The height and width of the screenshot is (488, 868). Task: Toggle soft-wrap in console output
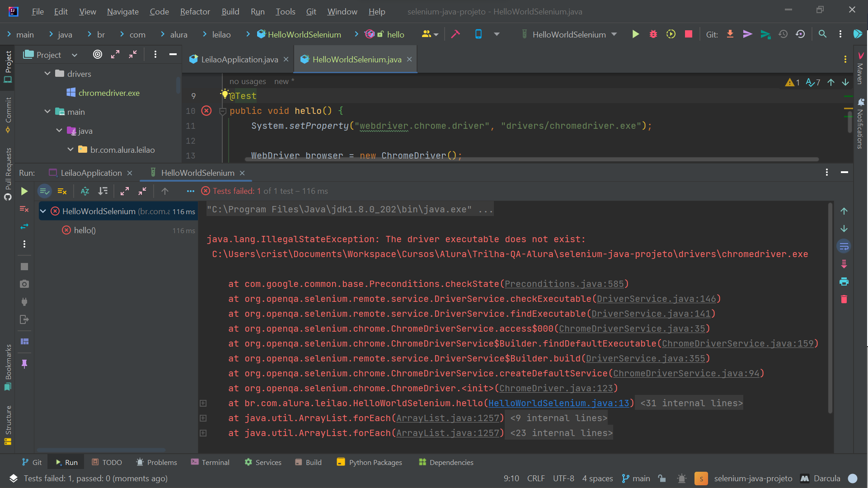coord(844,246)
